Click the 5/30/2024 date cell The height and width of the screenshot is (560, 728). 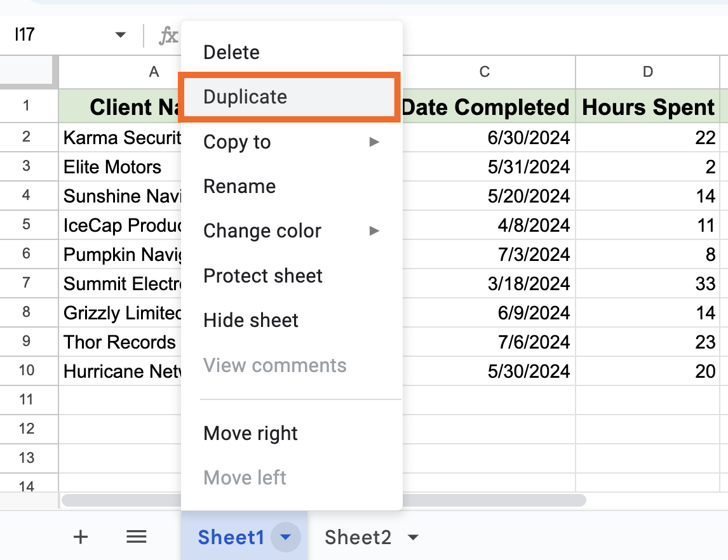(489, 371)
